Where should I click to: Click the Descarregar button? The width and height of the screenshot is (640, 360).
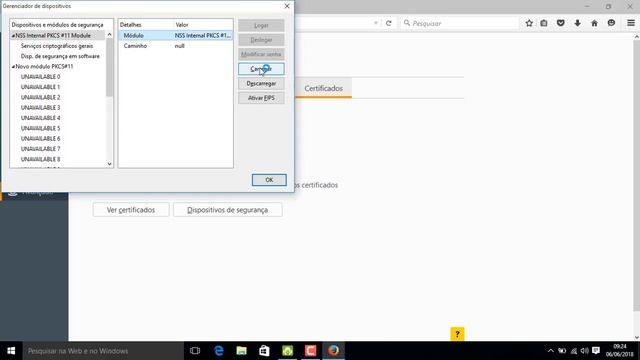[x=261, y=84]
